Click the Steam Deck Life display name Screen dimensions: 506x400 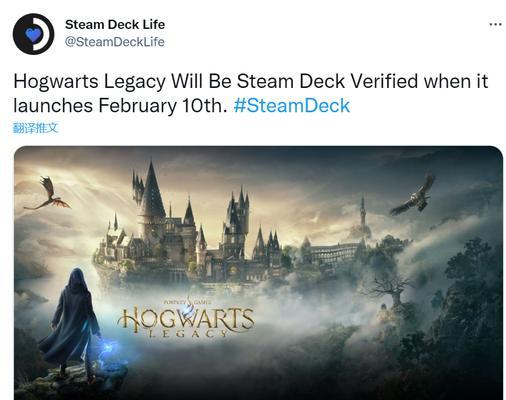(x=115, y=24)
